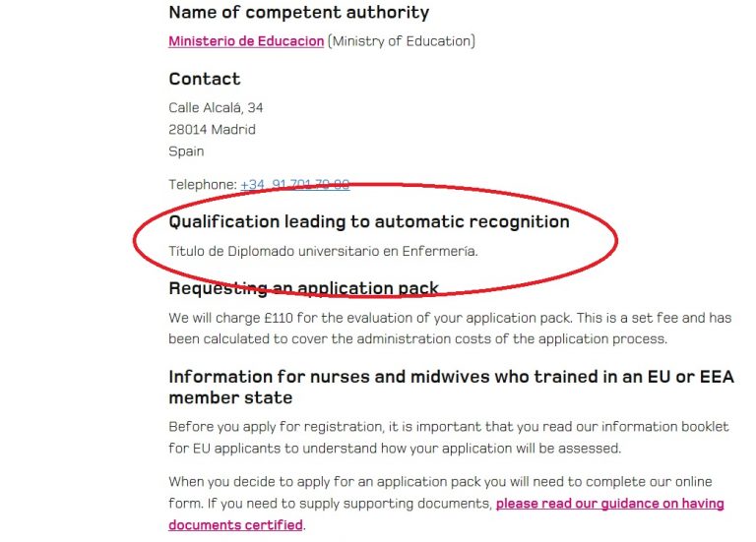This screenshot has width=756, height=542.
Task: Open the Ministerio de Educacion link
Action: (246, 41)
